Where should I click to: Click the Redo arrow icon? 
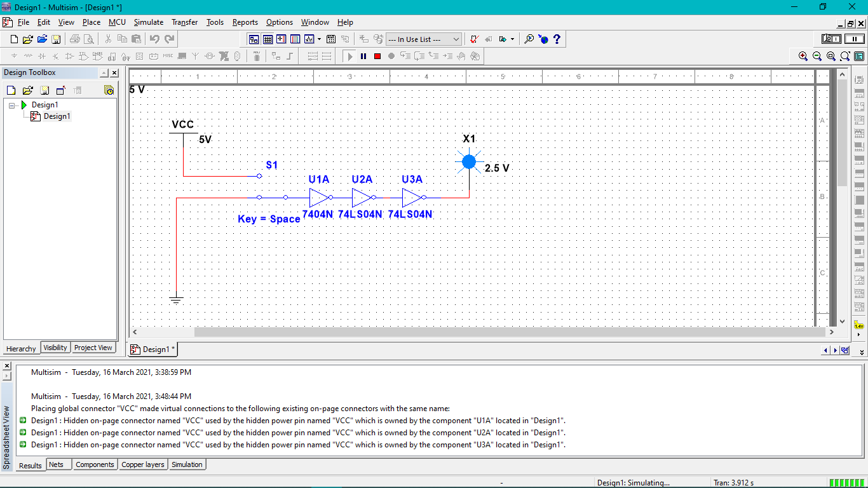point(170,39)
